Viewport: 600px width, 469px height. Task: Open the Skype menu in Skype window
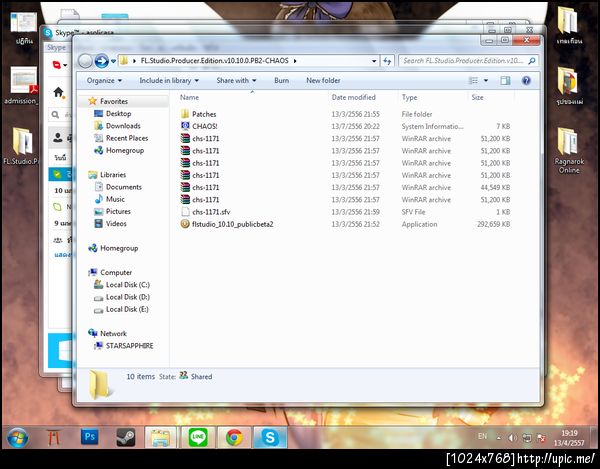(x=56, y=47)
